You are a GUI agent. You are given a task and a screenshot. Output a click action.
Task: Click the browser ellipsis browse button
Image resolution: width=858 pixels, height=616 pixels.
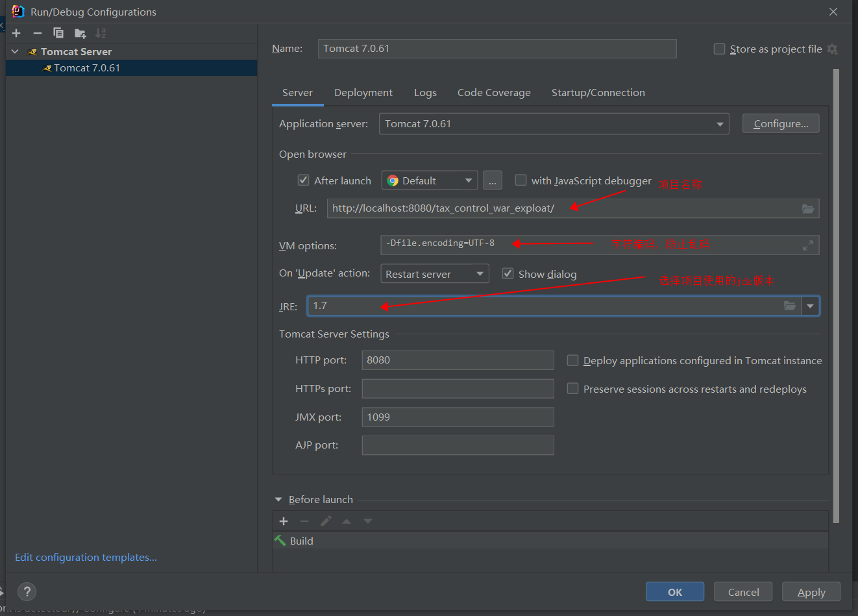(x=493, y=180)
